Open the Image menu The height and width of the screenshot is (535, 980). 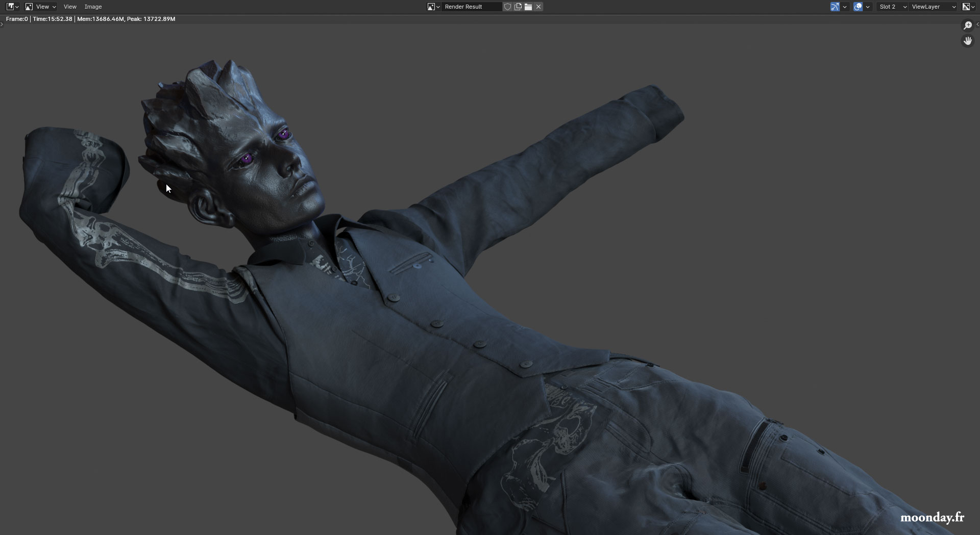tap(93, 7)
